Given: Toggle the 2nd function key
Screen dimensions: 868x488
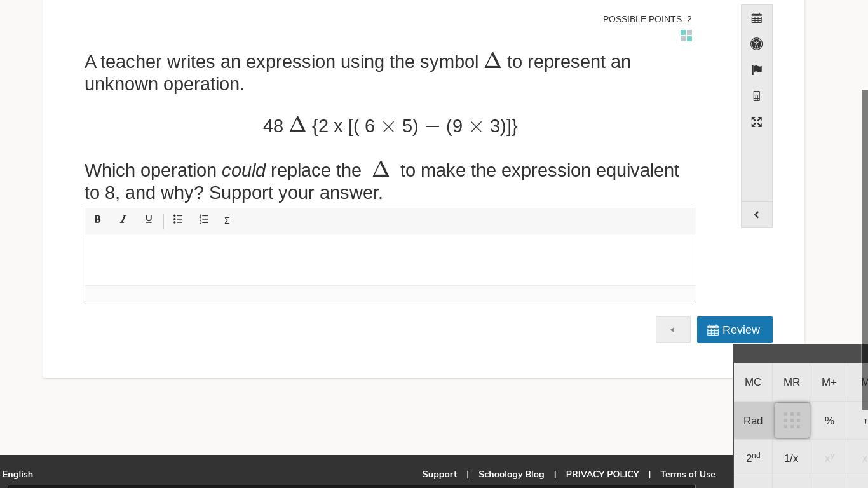Looking at the screenshot, I should 753,458.
